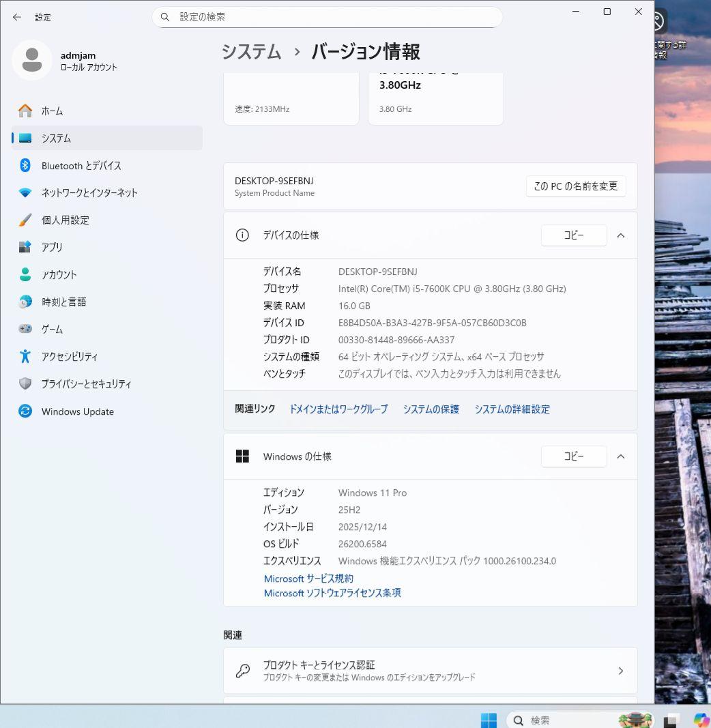Screen dimensions: 711x728
Task: Open アプリ settings
Action: coord(53,247)
